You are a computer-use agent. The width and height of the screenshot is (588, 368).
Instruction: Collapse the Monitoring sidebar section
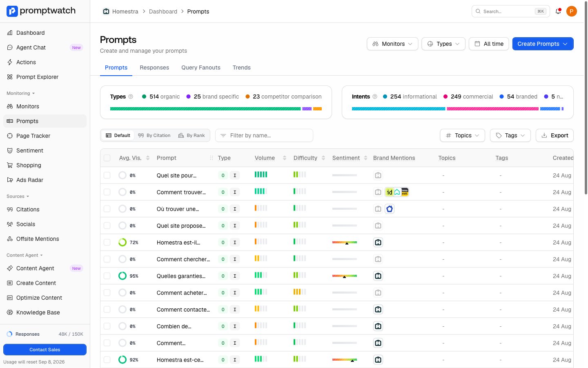[x=21, y=93]
